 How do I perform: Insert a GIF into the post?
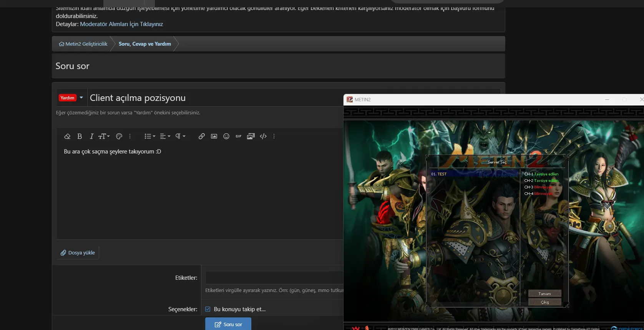coord(239,136)
